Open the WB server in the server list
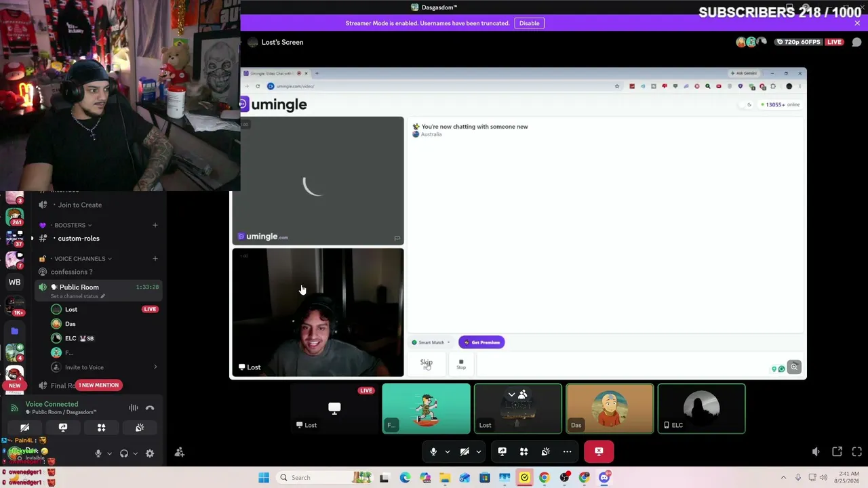Screen dimensions: 868x488 (x=14, y=282)
